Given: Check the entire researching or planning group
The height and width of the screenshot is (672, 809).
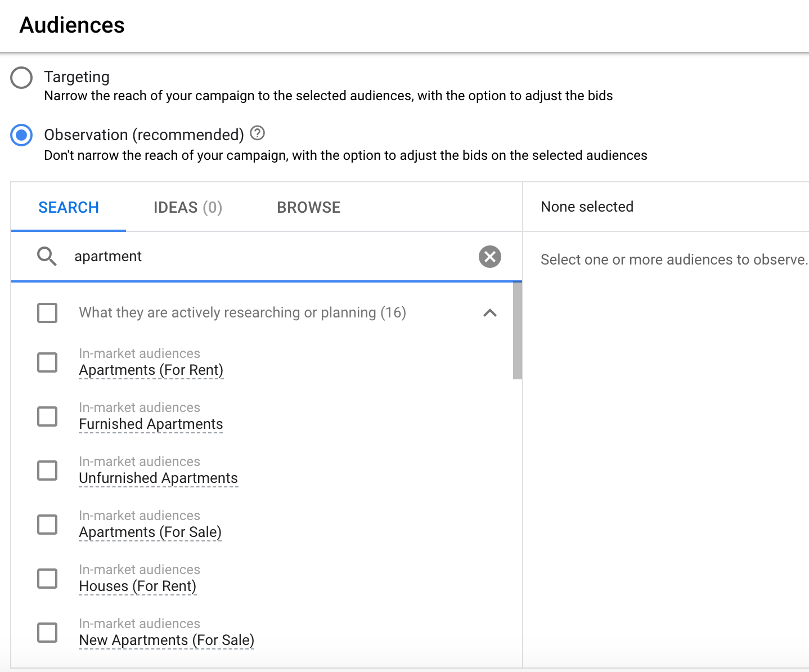Looking at the screenshot, I should [47, 313].
